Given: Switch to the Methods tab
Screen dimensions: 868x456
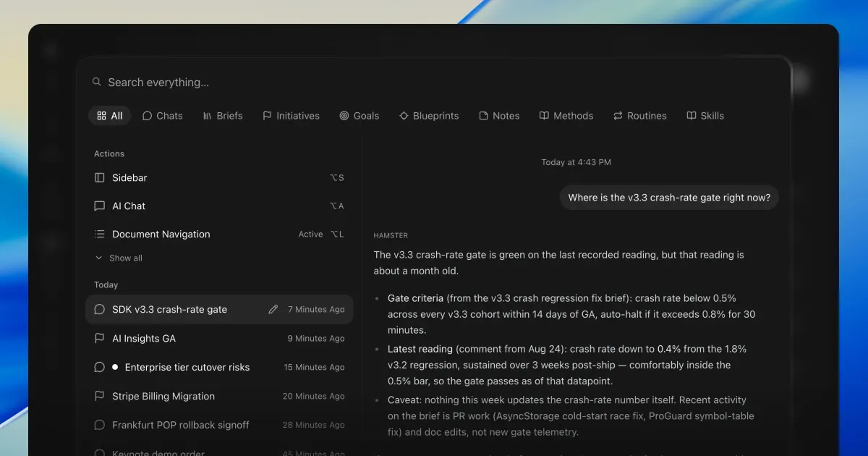Looking at the screenshot, I should coord(566,116).
